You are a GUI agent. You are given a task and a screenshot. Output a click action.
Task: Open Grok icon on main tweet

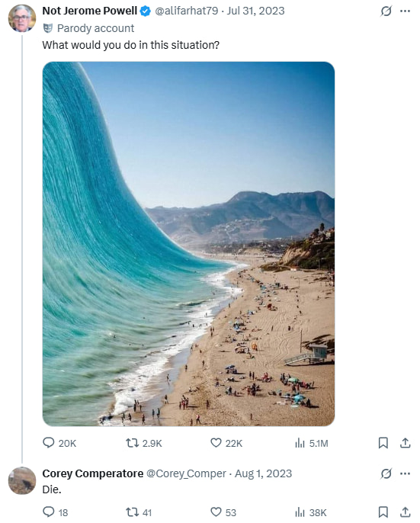[386, 11]
